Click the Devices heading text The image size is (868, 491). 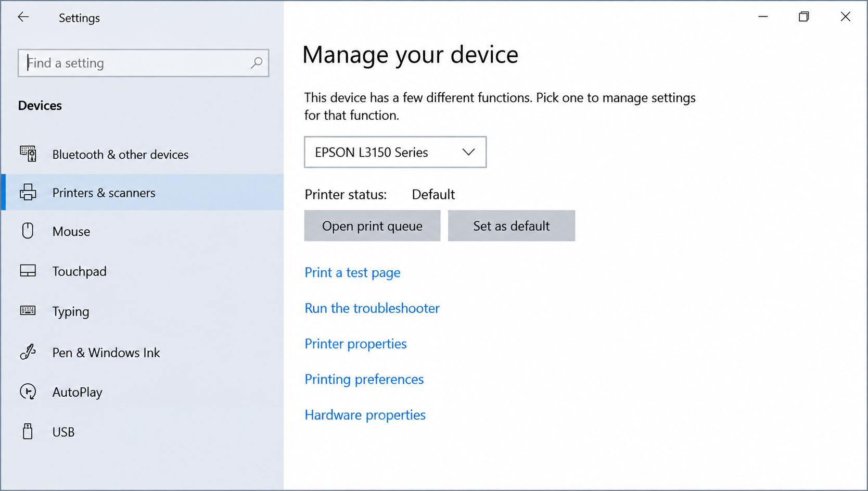tap(40, 106)
